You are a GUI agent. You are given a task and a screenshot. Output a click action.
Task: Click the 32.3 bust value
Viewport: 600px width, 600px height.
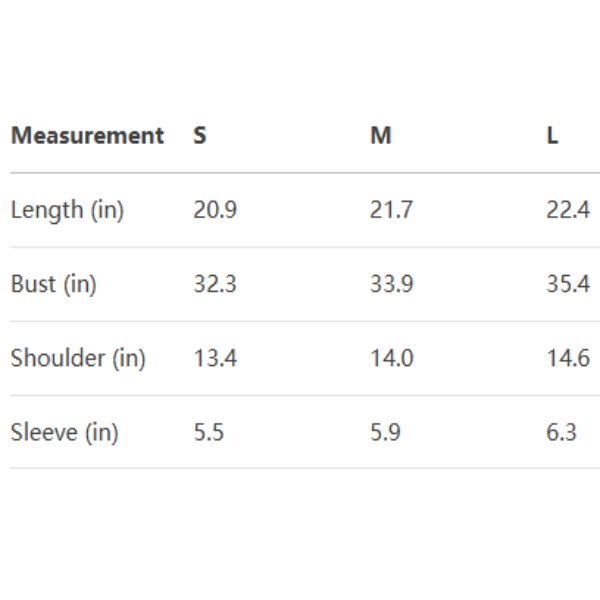215,284
